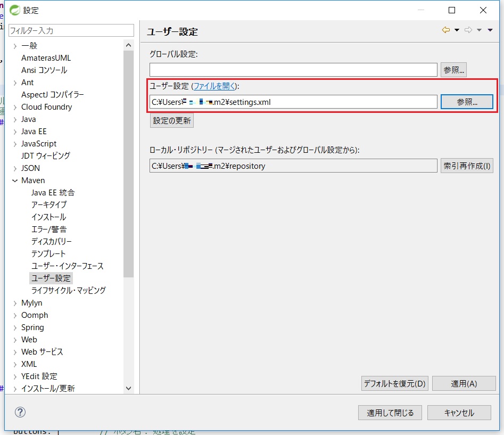
Task: Click the ファイルを開く link
Action: coord(214,86)
